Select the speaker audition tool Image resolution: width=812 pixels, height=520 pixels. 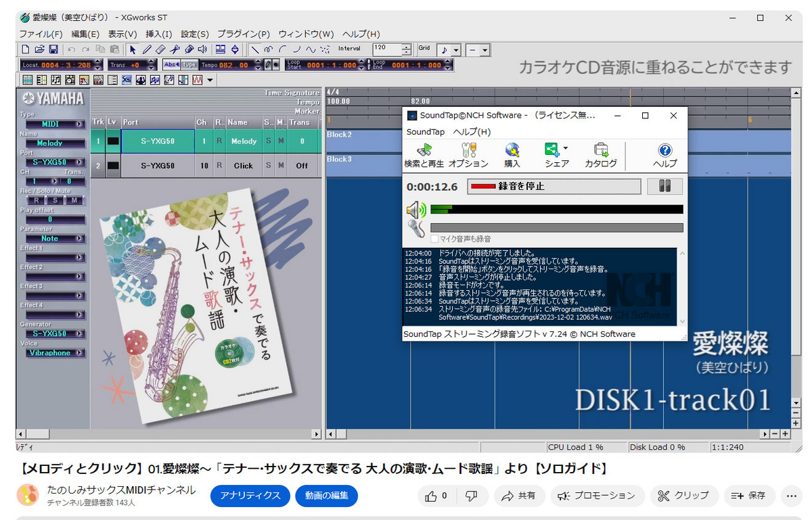pyautogui.click(x=202, y=49)
